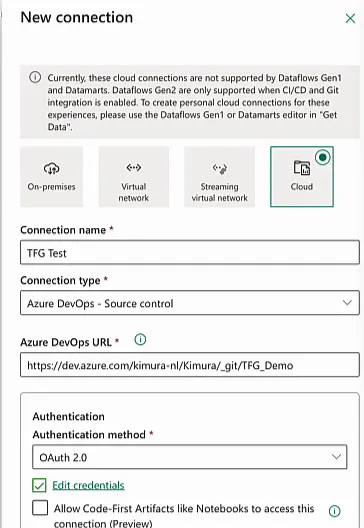The width and height of the screenshot is (364, 528).
Task: Select the Cloud connection tile
Action: point(302,177)
